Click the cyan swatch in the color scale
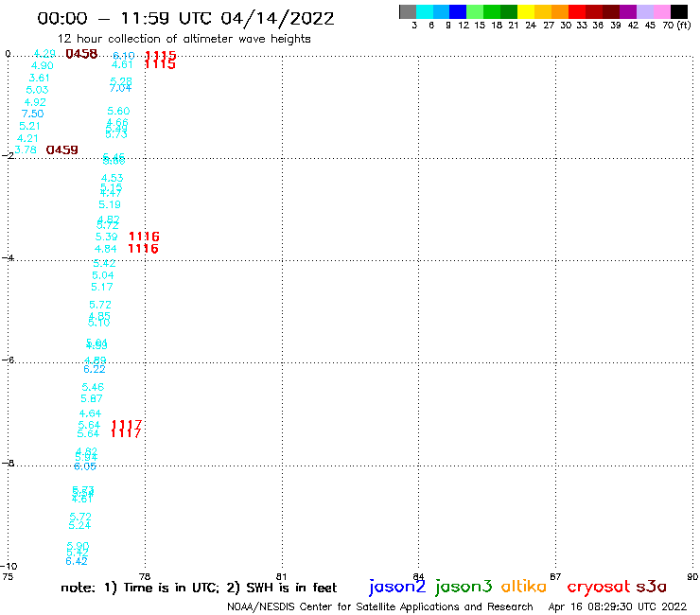The width and height of the screenshot is (700, 615). click(x=425, y=11)
